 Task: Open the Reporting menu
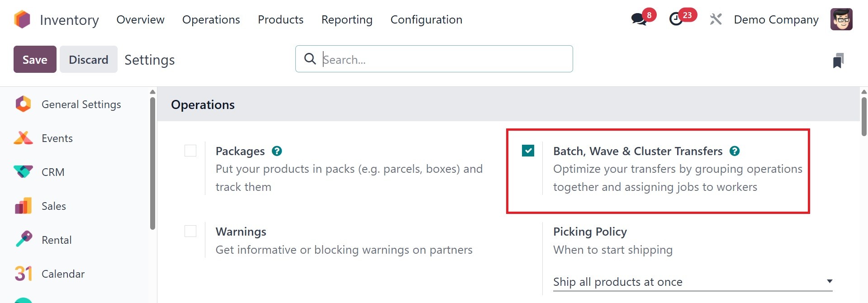pyautogui.click(x=347, y=19)
